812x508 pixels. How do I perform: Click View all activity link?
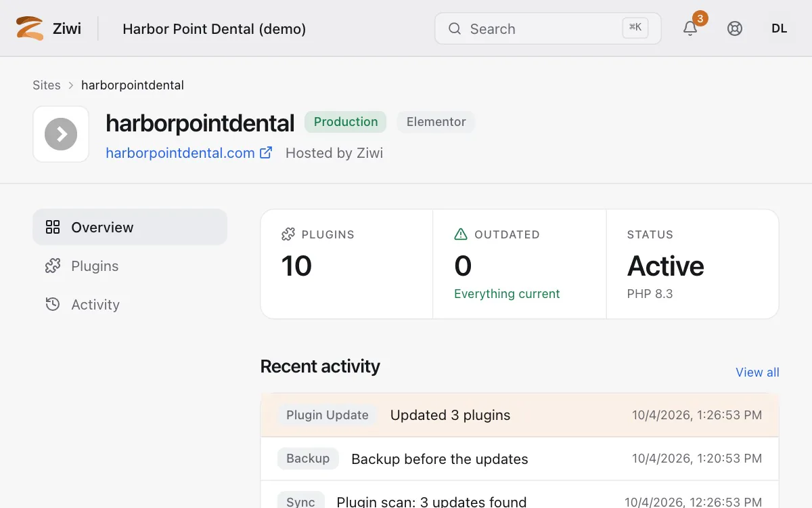pos(757,372)
